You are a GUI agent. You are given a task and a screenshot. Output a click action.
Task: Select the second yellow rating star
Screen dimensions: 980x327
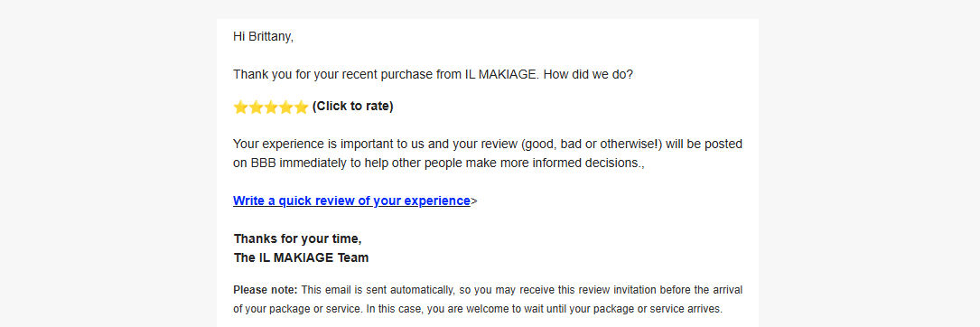[256, 107]
